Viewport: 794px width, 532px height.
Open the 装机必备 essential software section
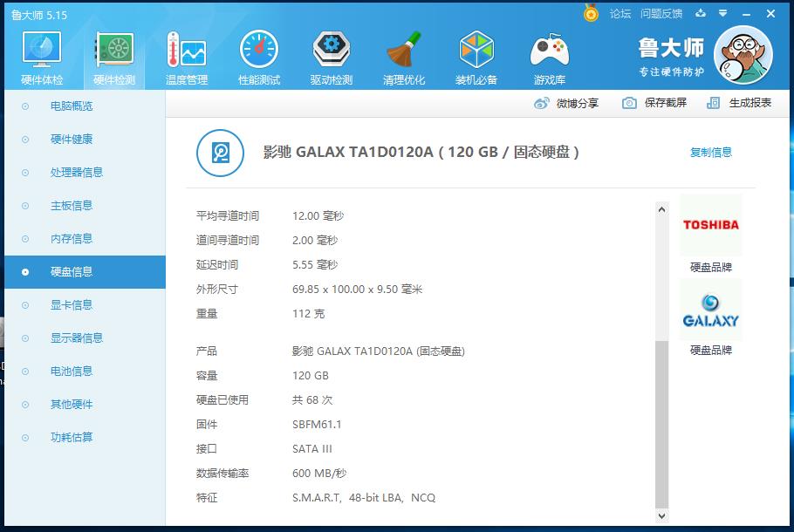point(476,56)
